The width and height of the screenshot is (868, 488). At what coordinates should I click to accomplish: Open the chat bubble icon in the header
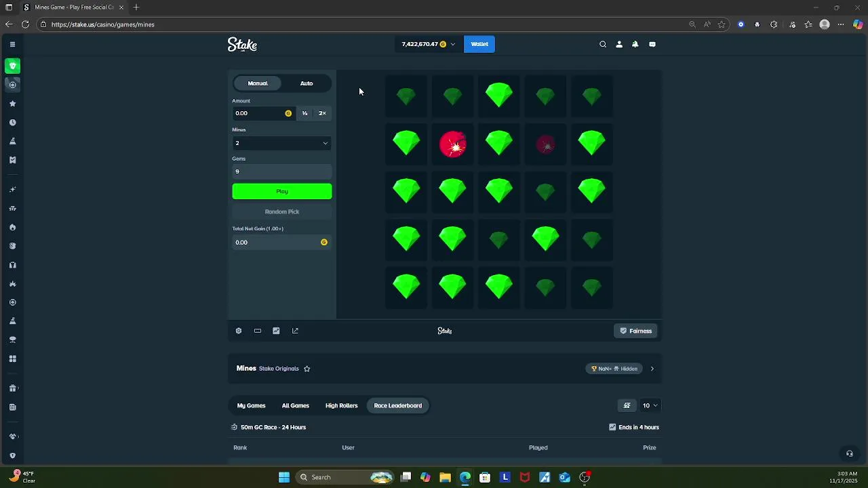point(652,44)
